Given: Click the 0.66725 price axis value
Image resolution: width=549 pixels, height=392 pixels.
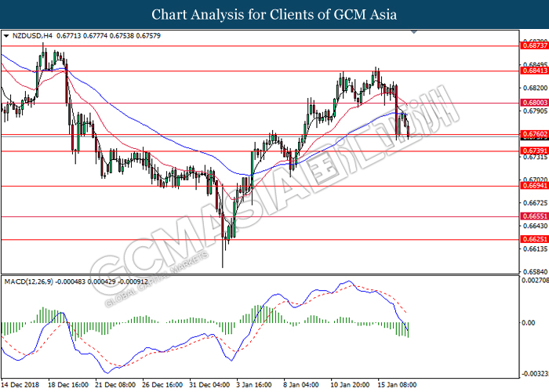Looking at the screenshot, I should click(535, 203).
